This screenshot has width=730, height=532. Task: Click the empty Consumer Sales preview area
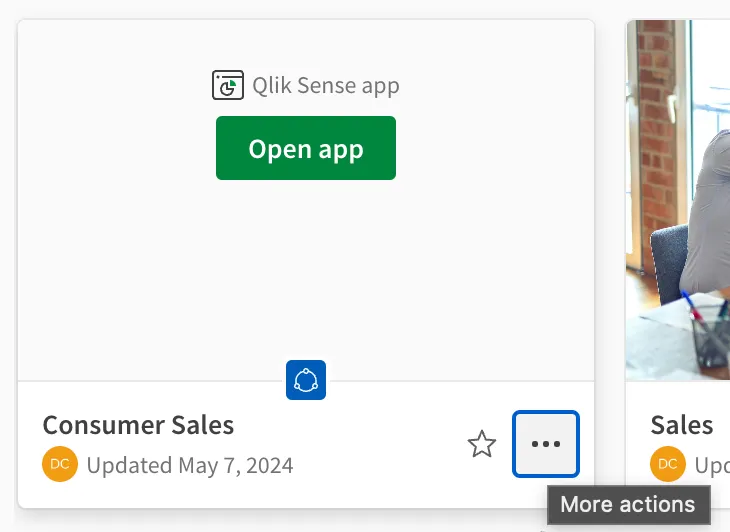306,270
